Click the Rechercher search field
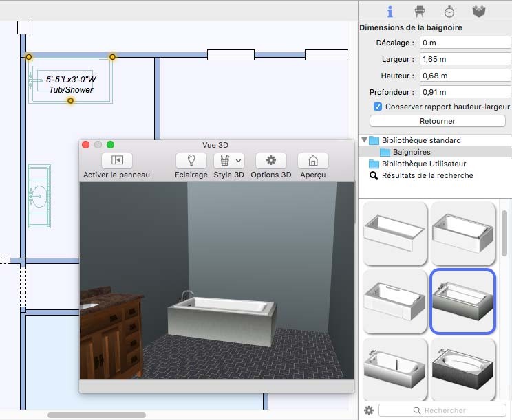 click(444, 410)
